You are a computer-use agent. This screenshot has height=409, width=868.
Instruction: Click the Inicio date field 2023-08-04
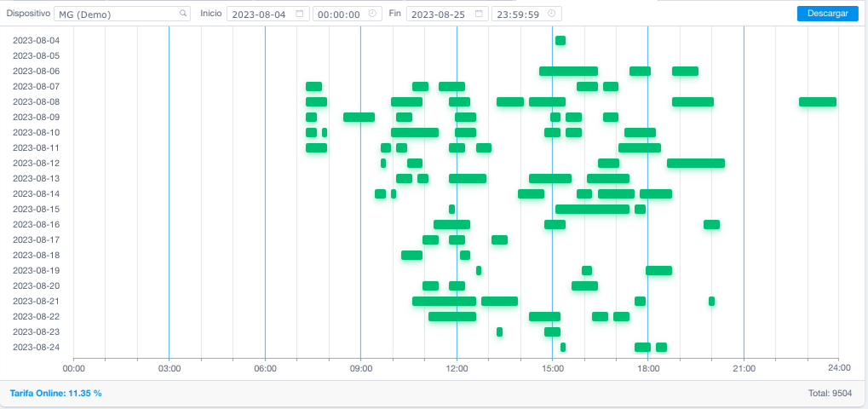(261, 14)
